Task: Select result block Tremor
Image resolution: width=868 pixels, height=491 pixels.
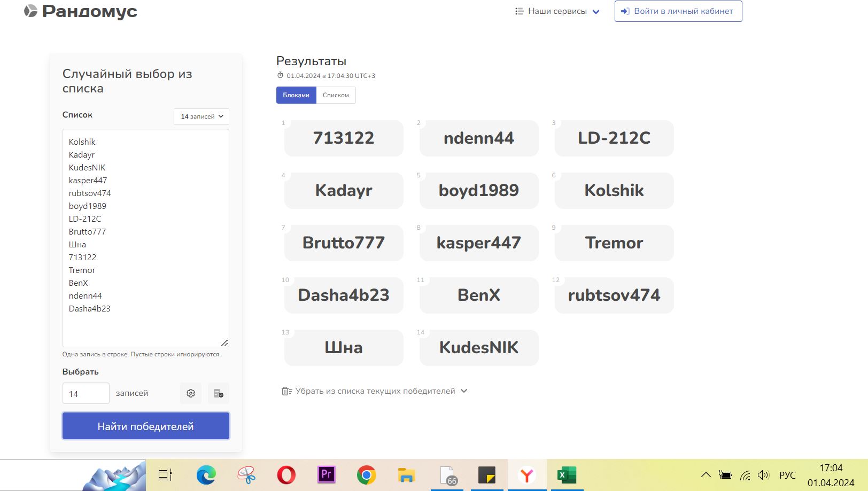Action: pyautogui.click(x=614, y=243)
